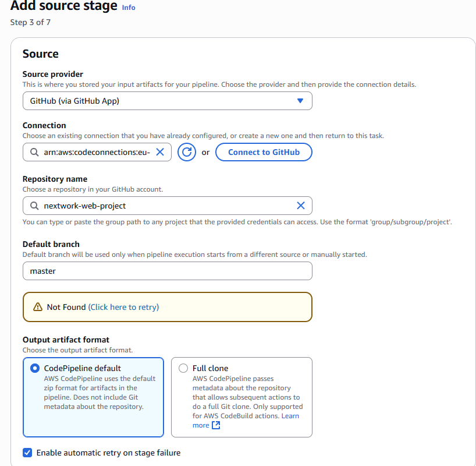476x466 pixels.
Task: Click the Repository name search magnifier icon
Action: point(34,206)
